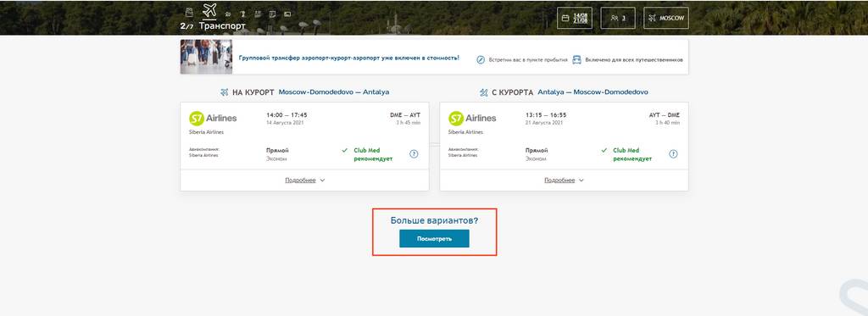Viewport: 868px width, 316px height.
Task: Click the plane icon beside 'С КУРОРТА'
Action: pyautogui.click(x=484, y=93)
